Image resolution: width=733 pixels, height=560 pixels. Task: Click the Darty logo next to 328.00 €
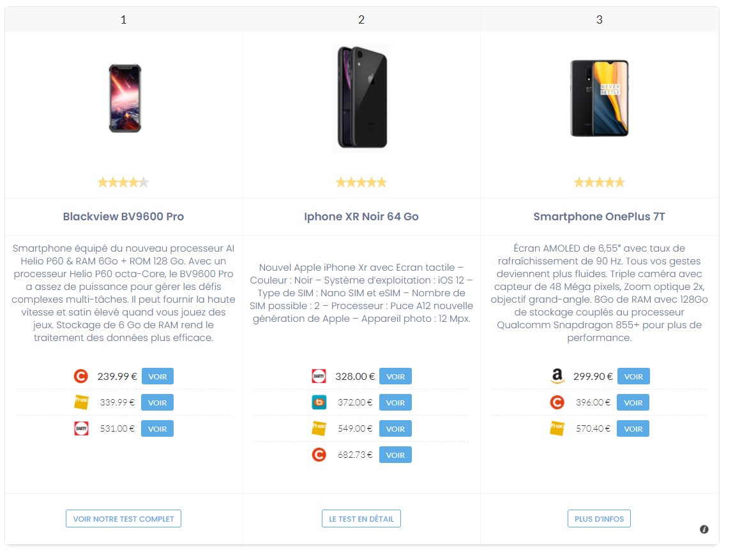(x=319, y=376)
